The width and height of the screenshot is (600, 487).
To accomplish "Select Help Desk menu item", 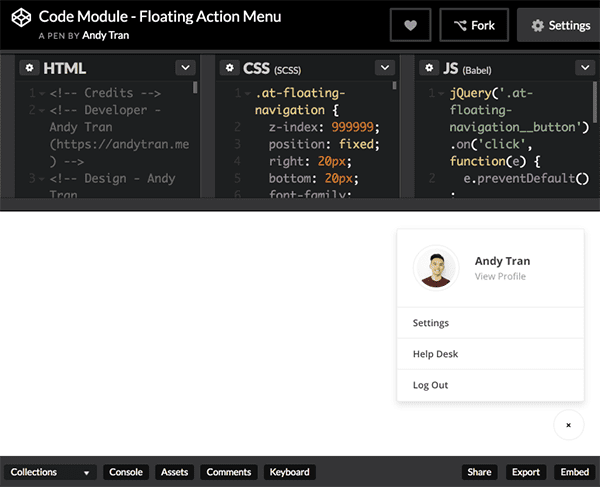I will (x=491, y=354).
